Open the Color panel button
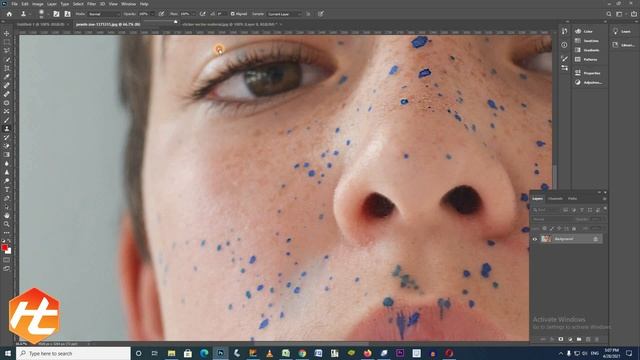 point(584,31)
